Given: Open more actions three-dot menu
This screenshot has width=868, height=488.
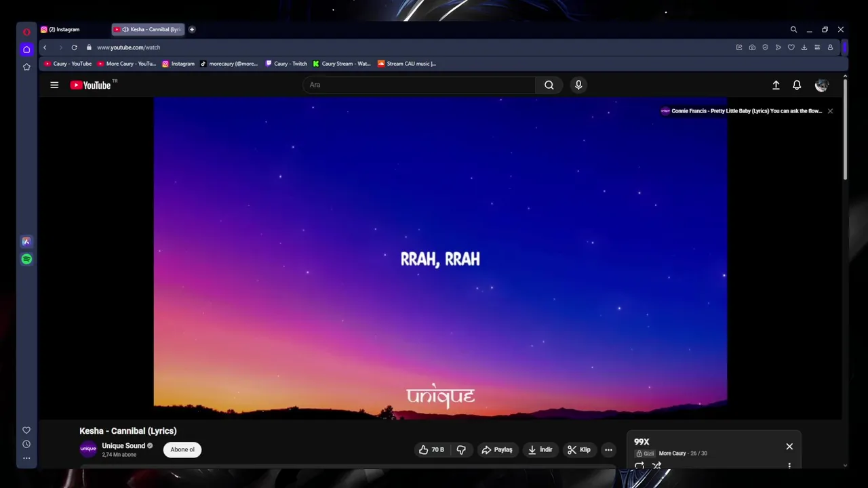Looking at the screenshot, I should pyautogui.click(x=608, y=449).
